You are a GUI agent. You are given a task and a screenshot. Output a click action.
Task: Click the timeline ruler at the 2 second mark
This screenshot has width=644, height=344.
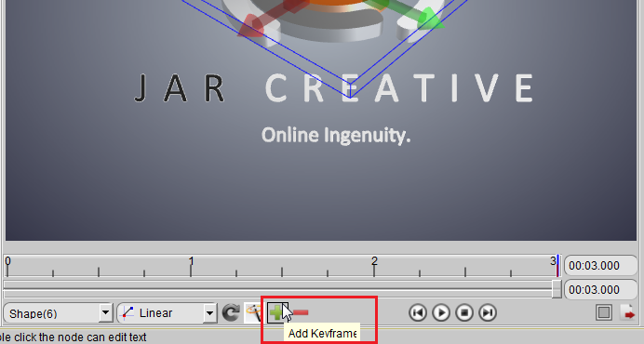374,266
